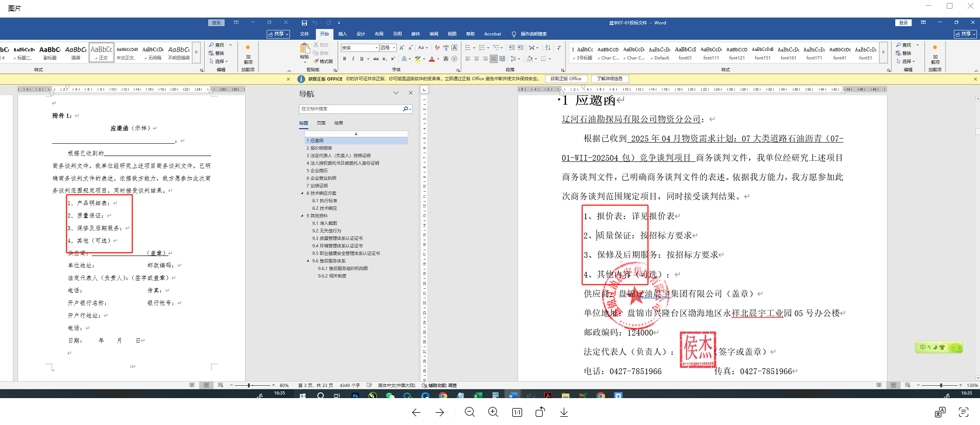This screenshot has height=425, width=980.
Task: Open the 文件 menu
Action: (x=305, y=34)
